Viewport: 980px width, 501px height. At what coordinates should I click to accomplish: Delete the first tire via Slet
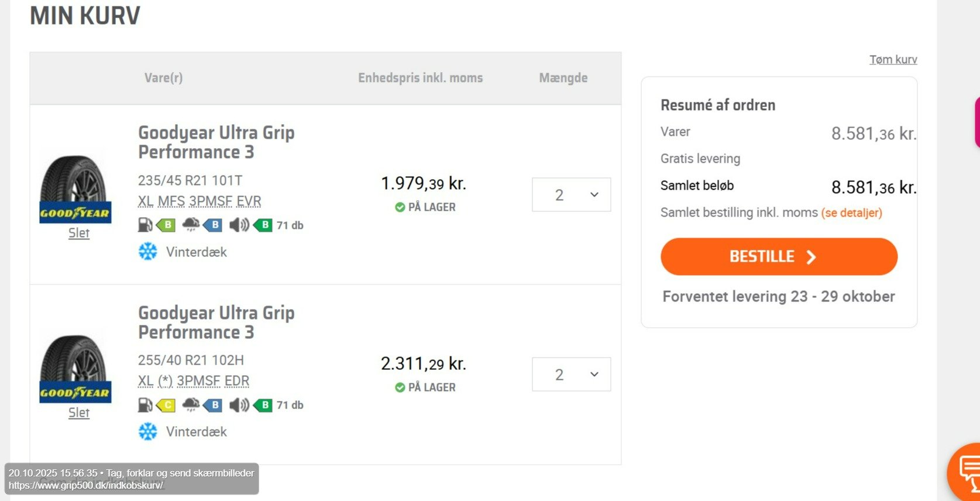(79, 233)
